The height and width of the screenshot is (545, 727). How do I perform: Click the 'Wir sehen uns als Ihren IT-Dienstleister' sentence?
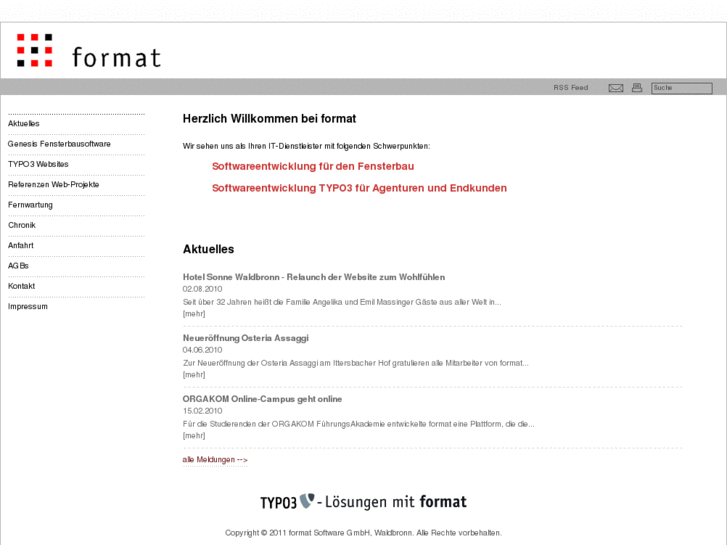[306, 146]
